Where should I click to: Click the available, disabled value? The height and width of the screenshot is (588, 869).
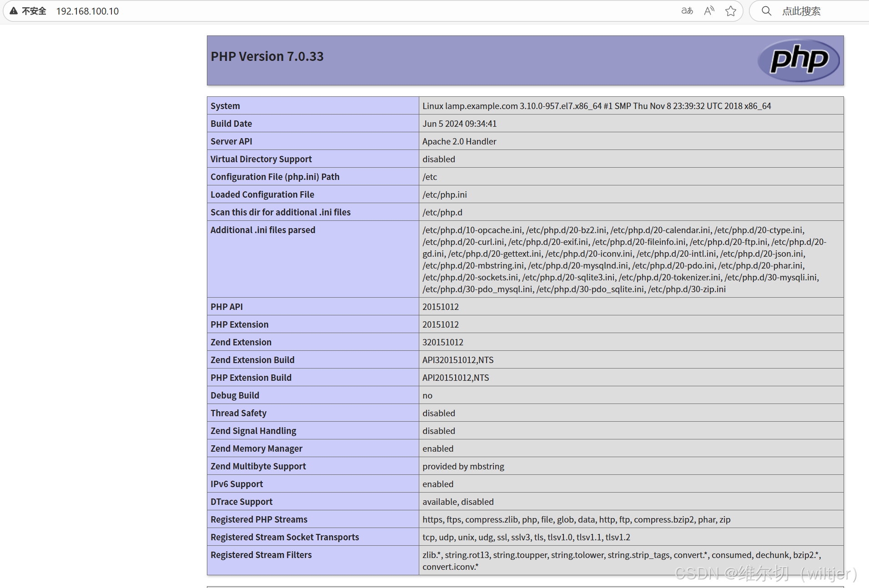click(x=458, y=502)
